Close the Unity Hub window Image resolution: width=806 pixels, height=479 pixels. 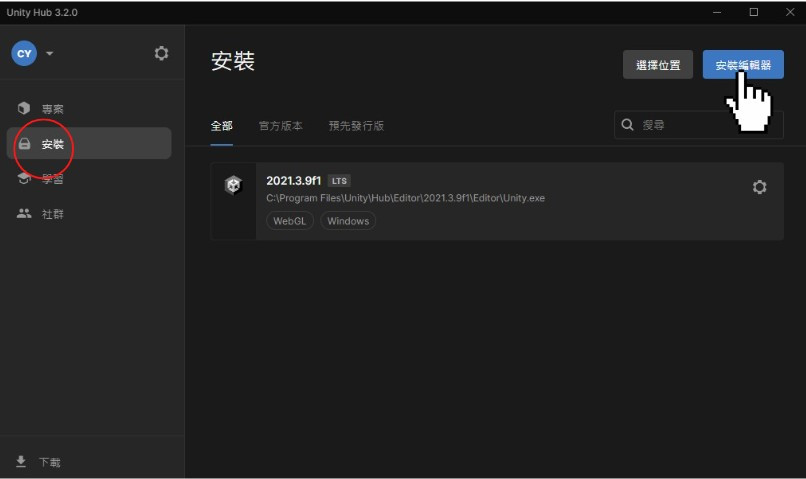[790, 12]
